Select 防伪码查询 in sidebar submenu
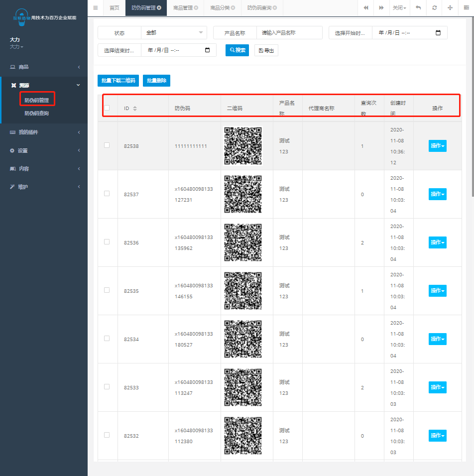The image size is (474, 476). (37, 113)
